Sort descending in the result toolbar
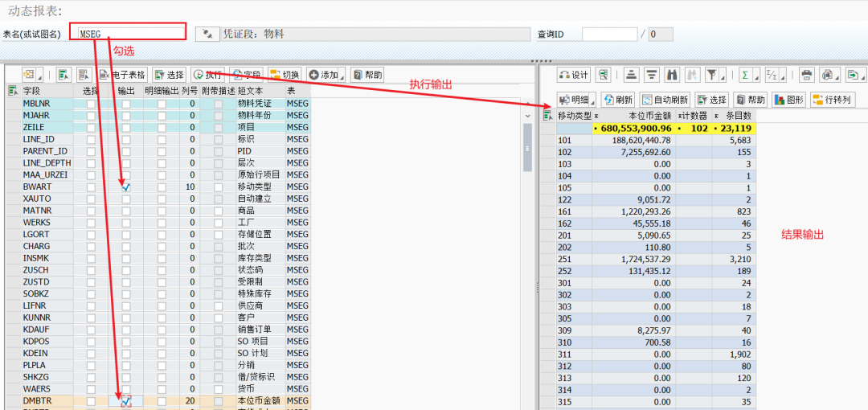The image size is (868, 410). pos(652,74)
